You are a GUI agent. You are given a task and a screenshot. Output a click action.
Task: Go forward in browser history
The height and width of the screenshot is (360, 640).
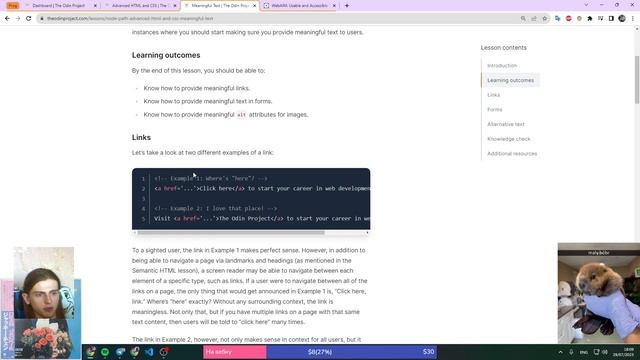(x=18, y=18)
